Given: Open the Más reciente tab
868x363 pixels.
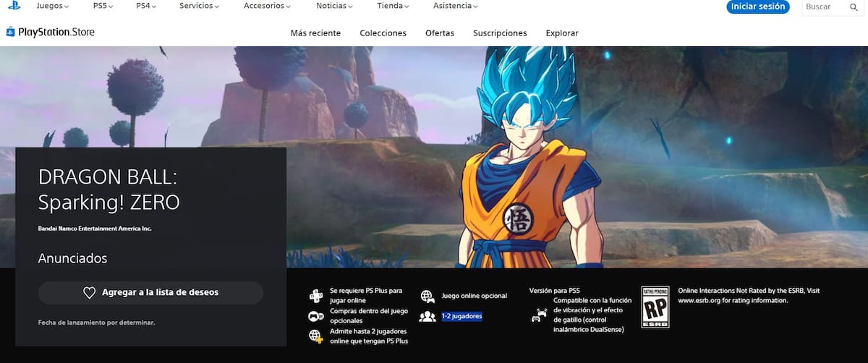Looking at the screenshot, I should [x=315, y=33].
